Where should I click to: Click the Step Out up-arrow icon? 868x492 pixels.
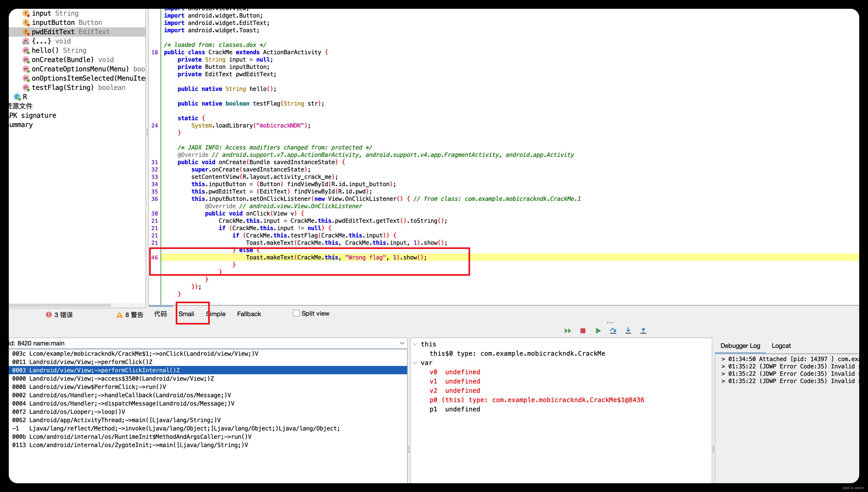click(x=643, y=331)
